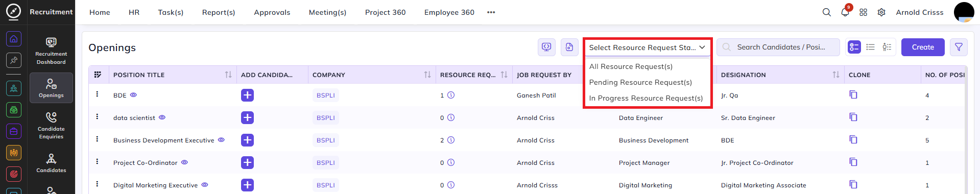The height and width of the screenshot is (194, 980).
Task: Sort by Company column
Action: tap(427, 75)
